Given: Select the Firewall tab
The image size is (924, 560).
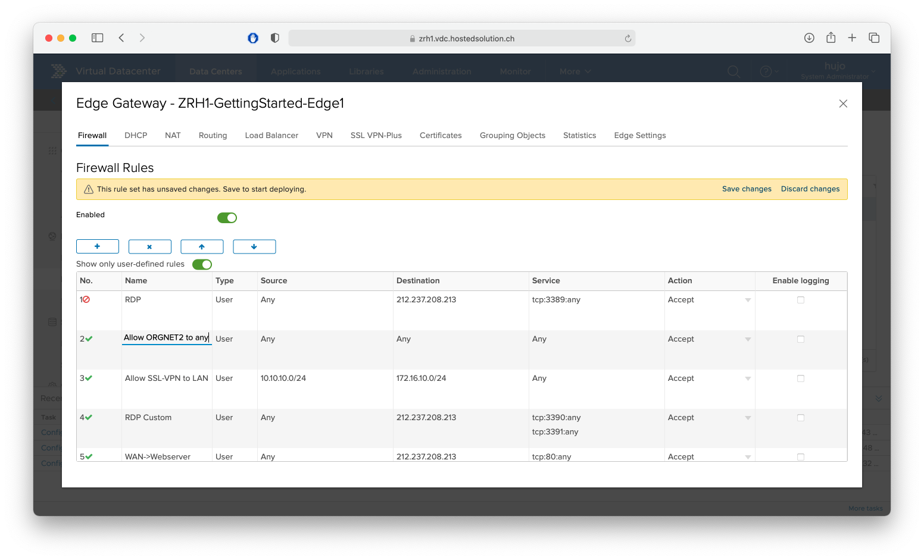Looking at the screenshot, I should click(92, 135).
